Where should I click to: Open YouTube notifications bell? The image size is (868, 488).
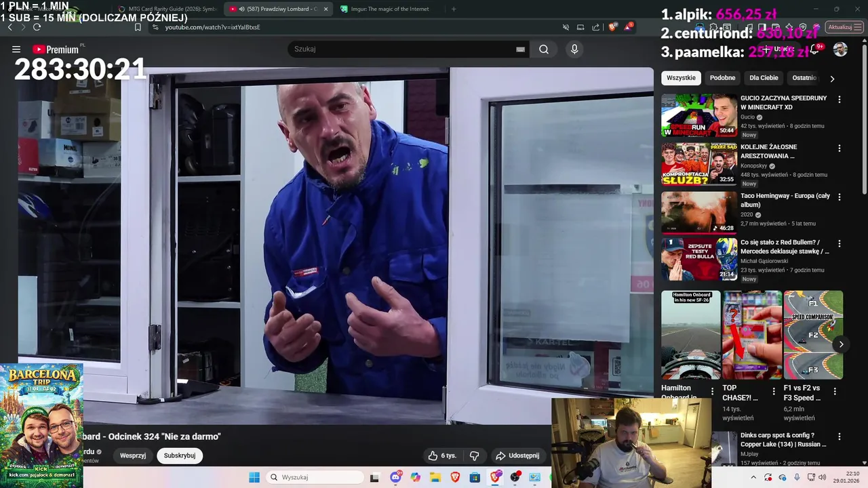[x=814, y=49]
